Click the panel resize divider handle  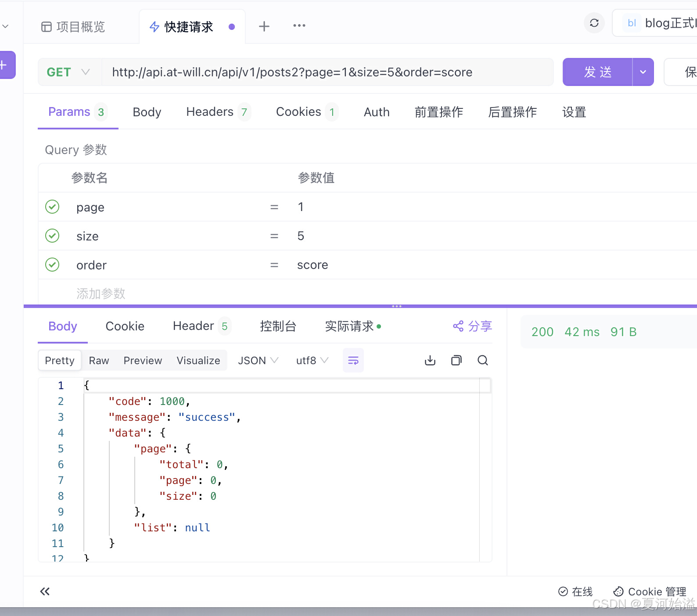point(397,306)
